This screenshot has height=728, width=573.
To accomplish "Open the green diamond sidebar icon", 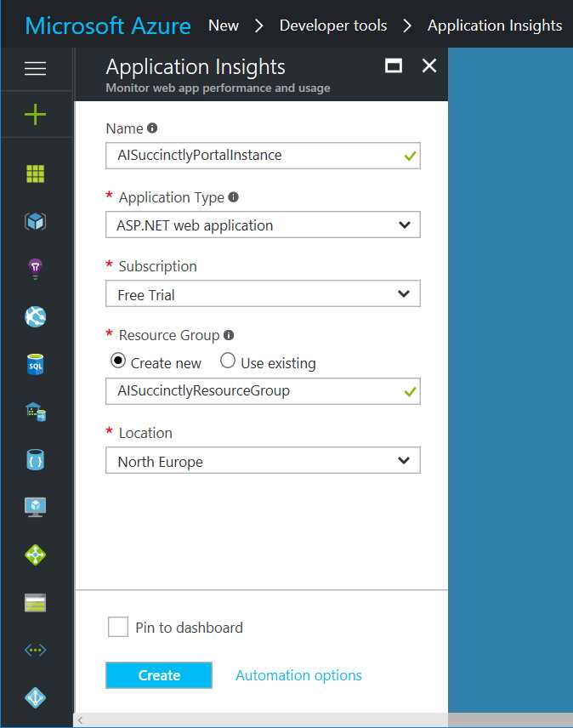I will (x=37, y=554).
